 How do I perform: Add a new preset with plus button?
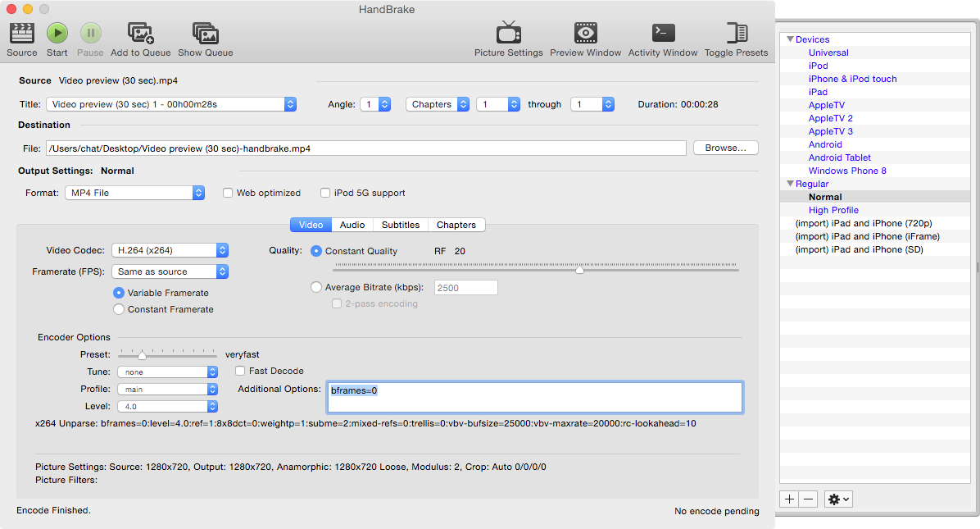coord(789,499)
